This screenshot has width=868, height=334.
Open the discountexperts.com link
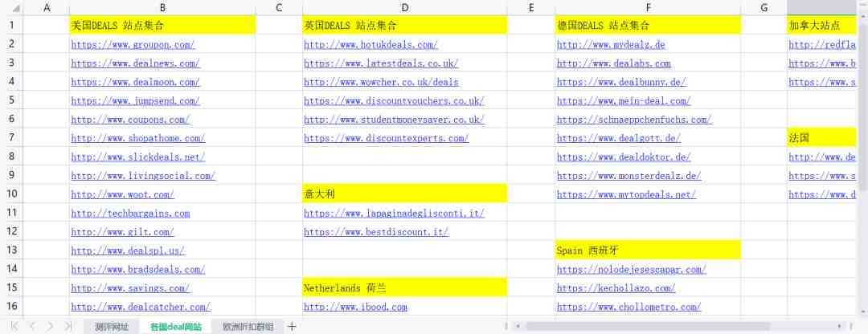coord(387,138)
